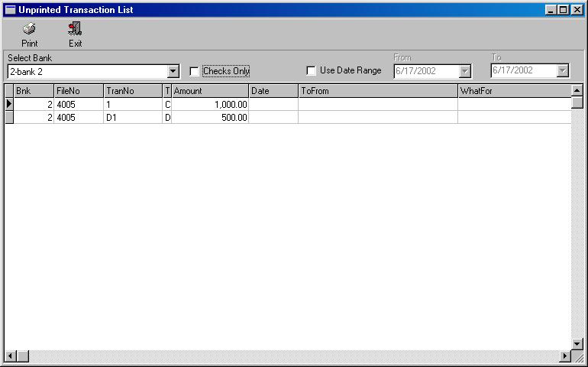Enable the Checks Only checkbox
The height and width of the screenshot is (367, 588).
tap(194, 71)
